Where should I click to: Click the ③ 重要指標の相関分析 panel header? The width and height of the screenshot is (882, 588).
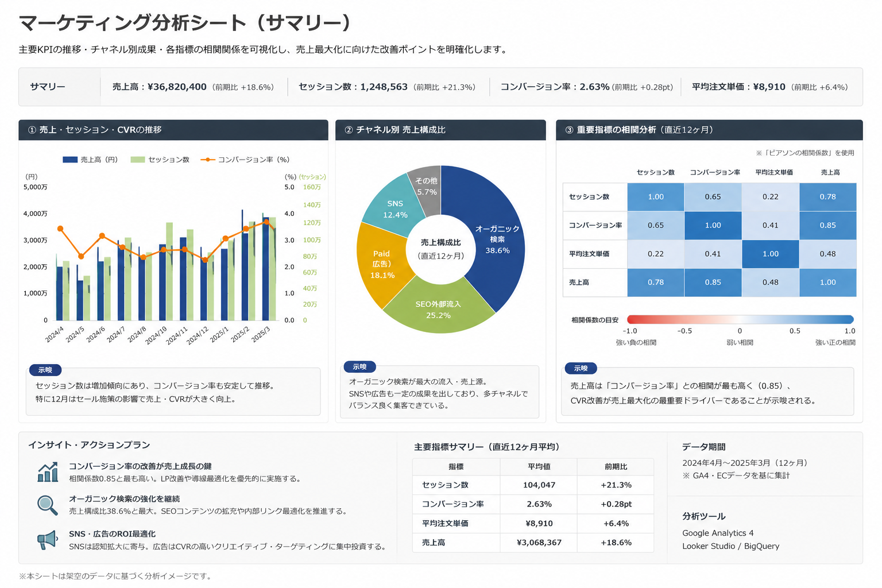click(709, 130)
